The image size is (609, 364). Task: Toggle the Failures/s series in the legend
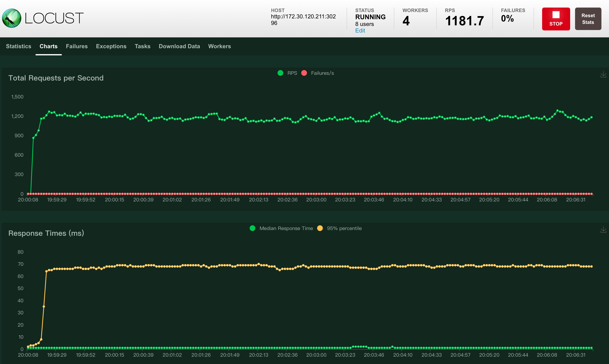pyautogui.click(x=318, y=73)
